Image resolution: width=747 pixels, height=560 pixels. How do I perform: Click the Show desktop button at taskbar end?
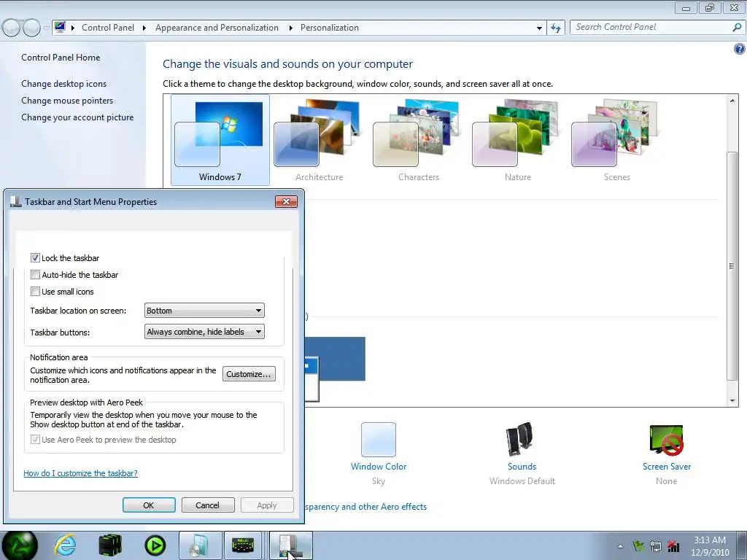[741, 545]
